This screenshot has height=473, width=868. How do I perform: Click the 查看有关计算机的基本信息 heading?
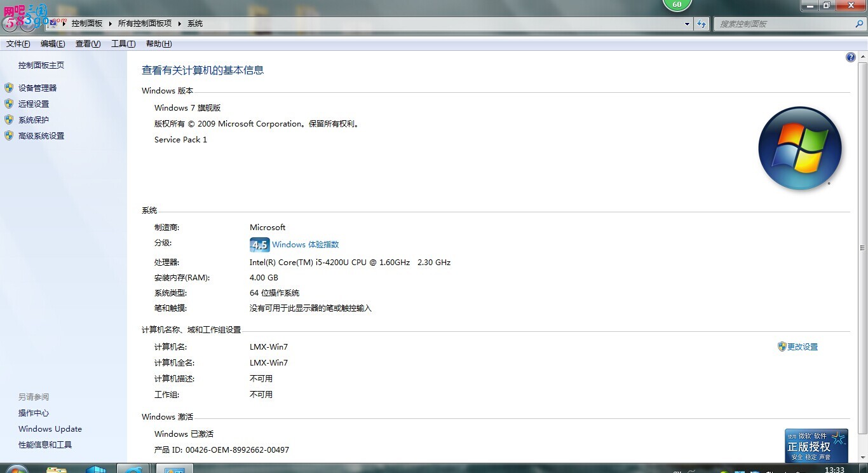point(203,71)
